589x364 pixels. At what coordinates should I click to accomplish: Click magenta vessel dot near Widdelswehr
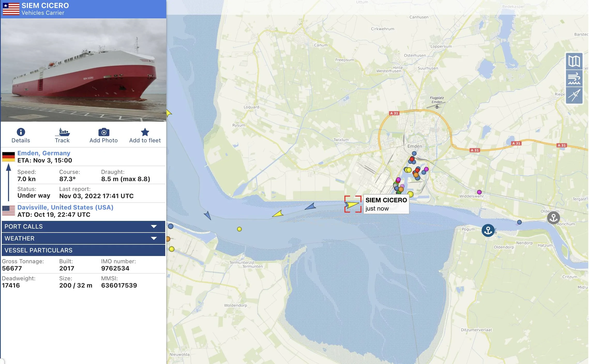(x=479, y=192)
